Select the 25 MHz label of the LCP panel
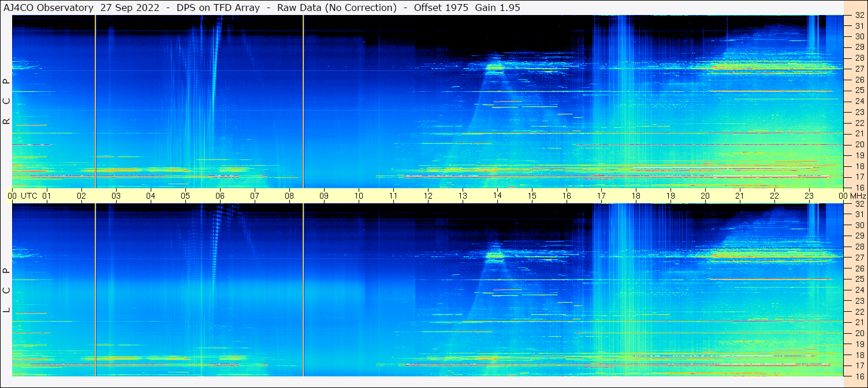The width and height of the screenshot is (868, 388). (x=859, y=279)
